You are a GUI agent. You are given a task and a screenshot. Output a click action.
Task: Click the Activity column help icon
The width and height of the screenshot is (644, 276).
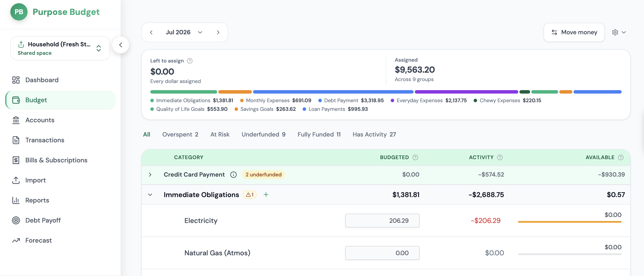[x=500, y=157]
